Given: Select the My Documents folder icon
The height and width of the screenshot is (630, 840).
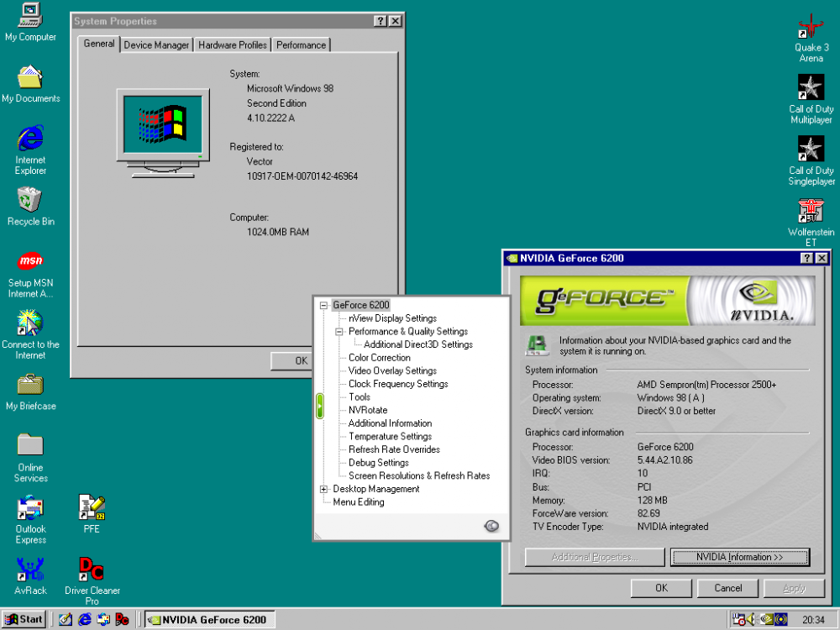Looking at the screenshot, I should click(x=30, y=83).
